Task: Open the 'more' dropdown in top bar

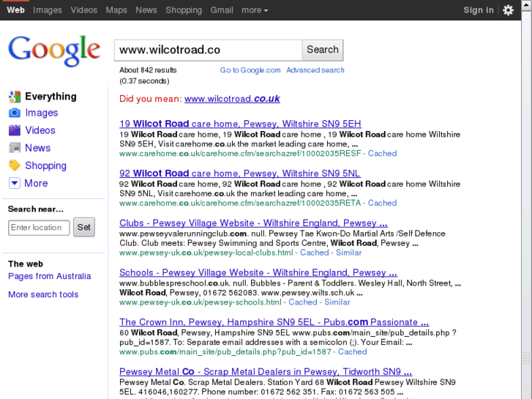Action: 255,10
